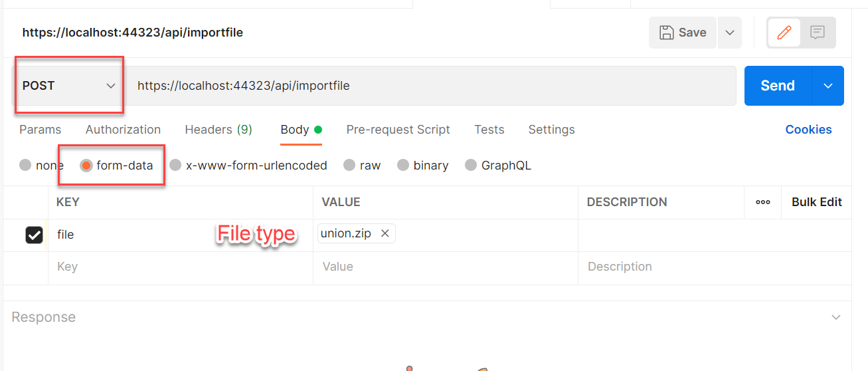The width and height of the screenshot is (868, 371).
Task: Open the Save options dropdown arrow
Action: (730, 33)
